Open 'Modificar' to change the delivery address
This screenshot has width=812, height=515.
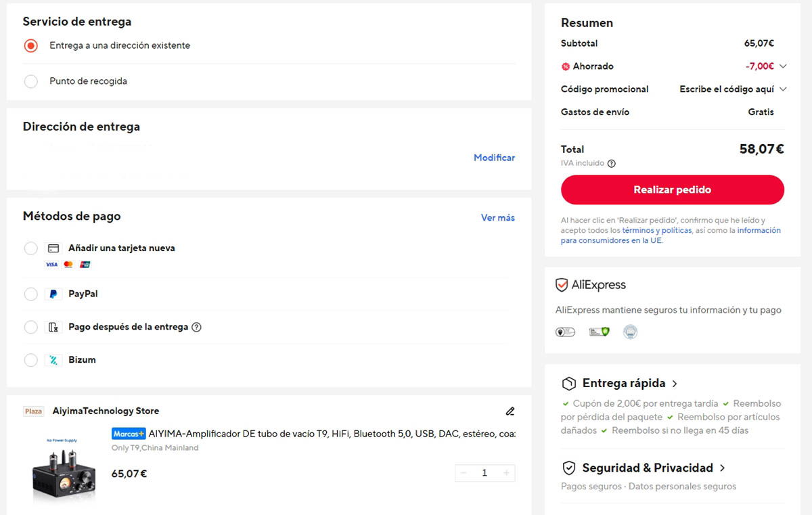[494, 157]
